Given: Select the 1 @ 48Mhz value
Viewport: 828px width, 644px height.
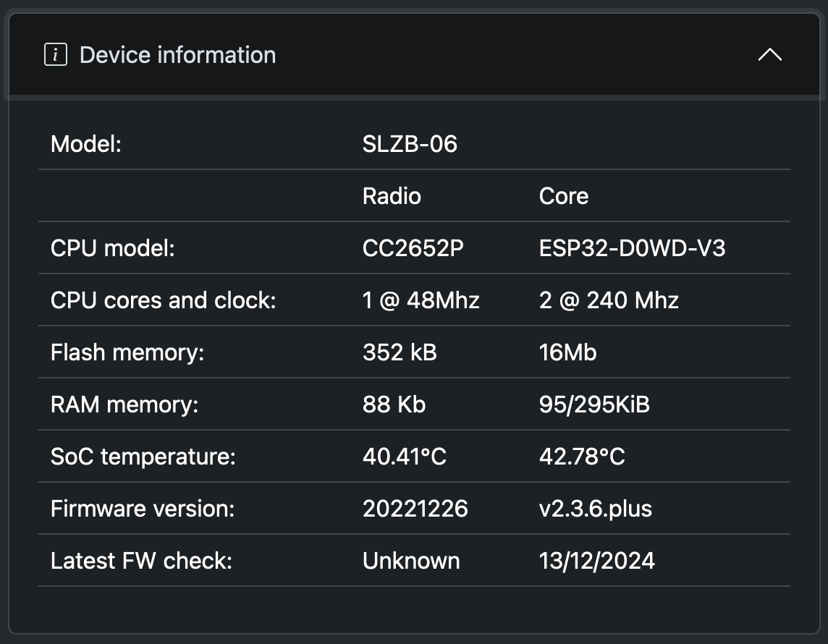Looking at the screenshot, I should 421,300.
